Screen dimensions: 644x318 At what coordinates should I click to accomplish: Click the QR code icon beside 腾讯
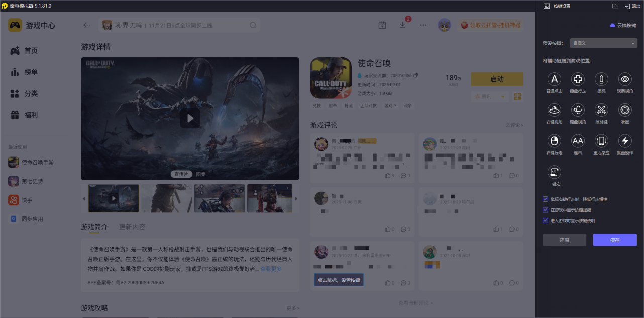tap(518, 96)
